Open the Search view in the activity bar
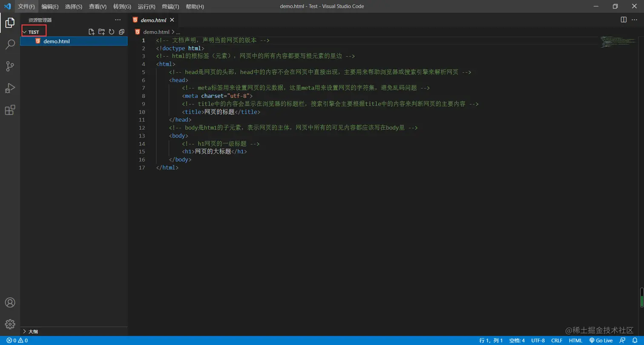Image resolution: width=644 pixels, height=345 pixels. [10, 44]
